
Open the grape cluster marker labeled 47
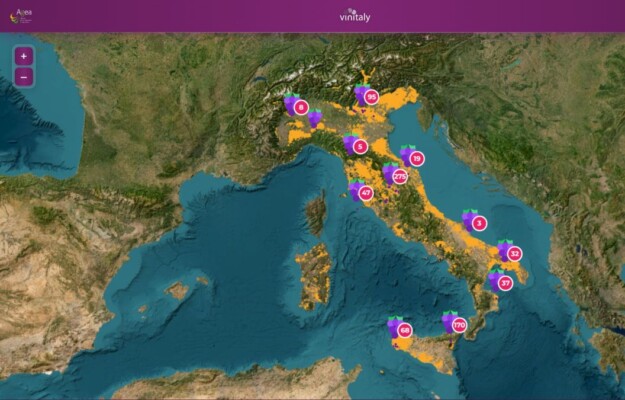point(361,191)
